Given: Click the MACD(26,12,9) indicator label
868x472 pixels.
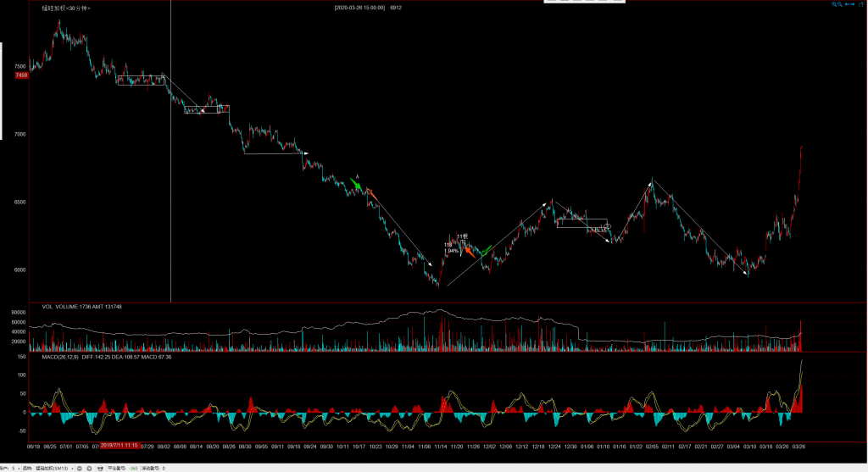Looking at the screenshot, I should point(64,357).
